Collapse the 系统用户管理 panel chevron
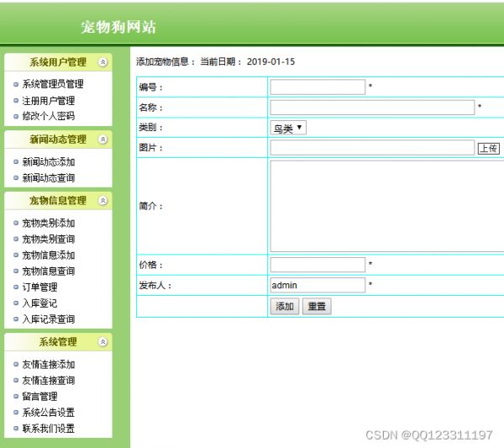Screen dimensions: 504x448 [102, 62]
